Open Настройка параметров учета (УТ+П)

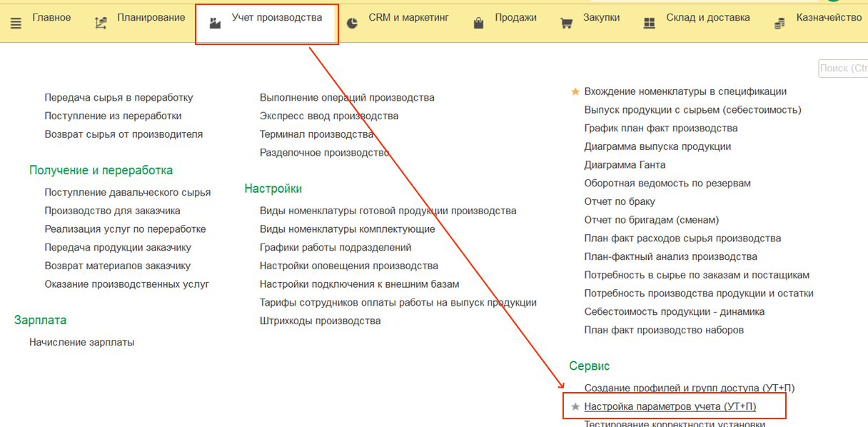[x=670, y=407]
